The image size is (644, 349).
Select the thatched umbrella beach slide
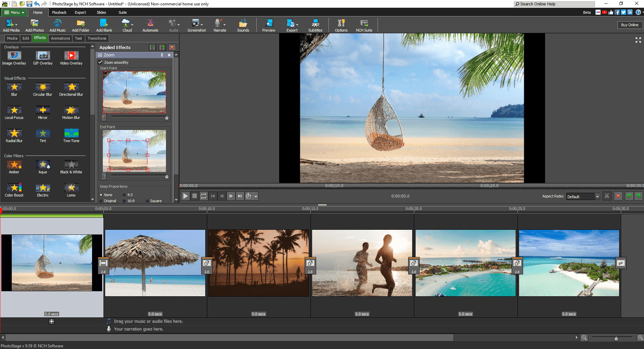click(155, 263)
